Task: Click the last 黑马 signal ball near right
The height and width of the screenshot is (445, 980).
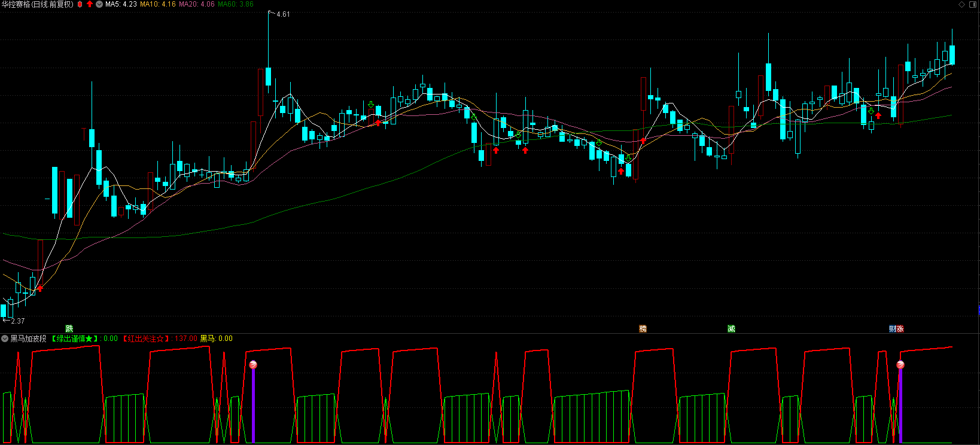Action: click(900, 365)
